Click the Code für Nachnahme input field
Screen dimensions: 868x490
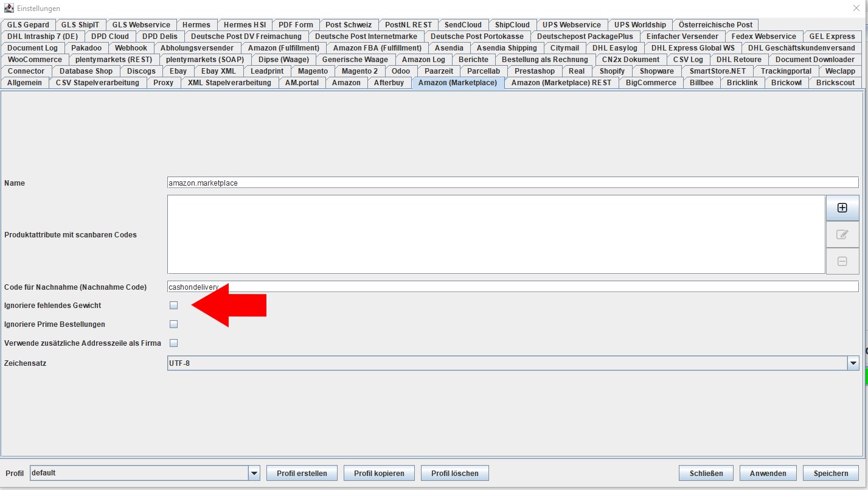point(513,287)
